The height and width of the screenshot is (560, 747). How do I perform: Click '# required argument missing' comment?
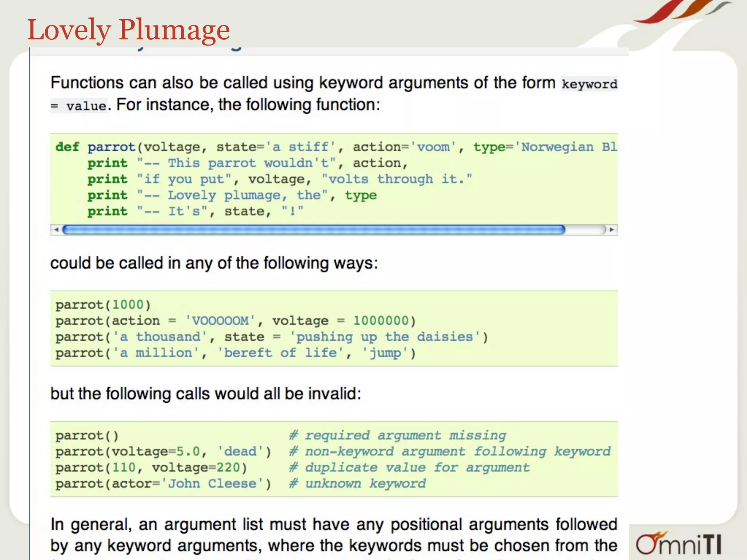[398, 435]
